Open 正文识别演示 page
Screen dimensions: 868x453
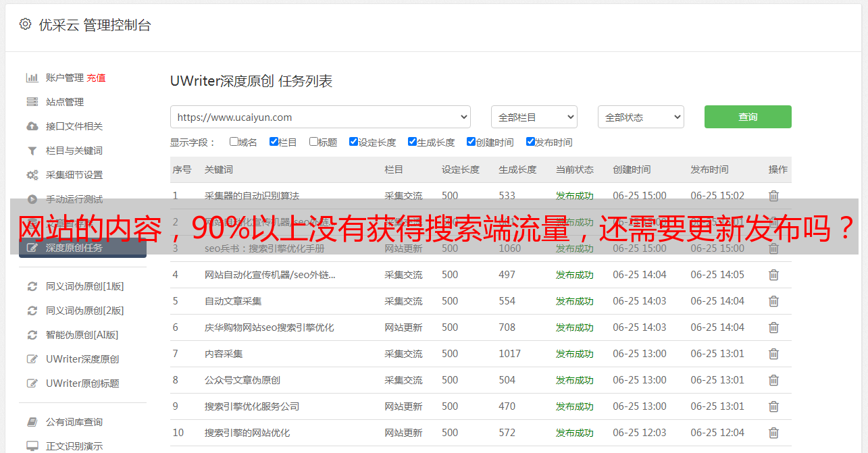pos(74,446)
